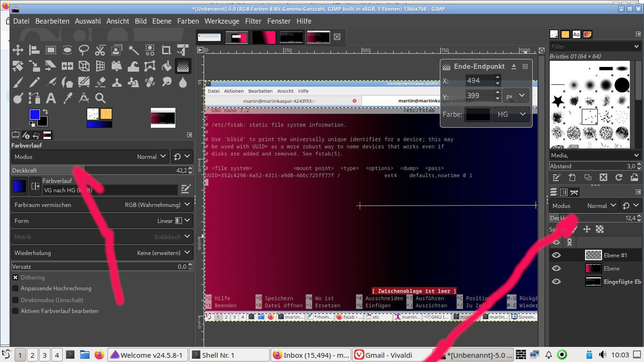Select the Eraser tool
Image resolution: width=644 pixels, height=362 pixels.
[100, 82]
